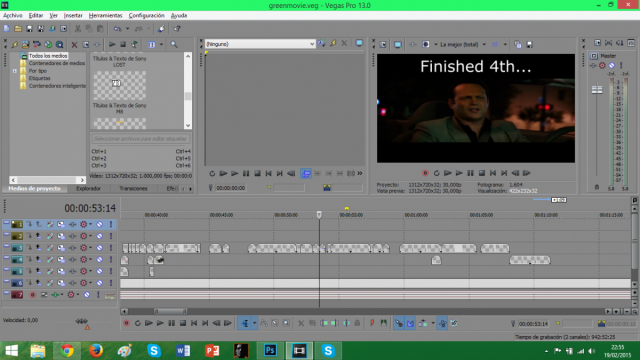Open Views dropdown arrow in Project Media
The width and height of the screenshot is (640, 360).
[x=161, y=44]
